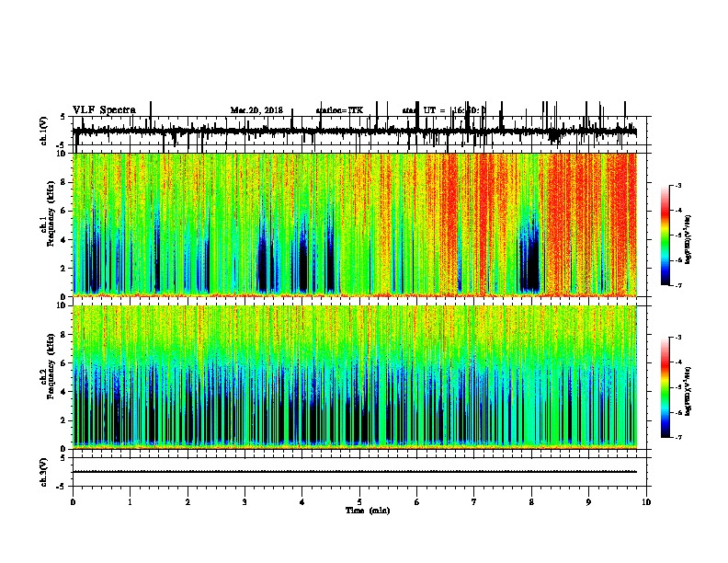
Task: Click tick label "7" on the time axis
Action: [x=474, y=502]
